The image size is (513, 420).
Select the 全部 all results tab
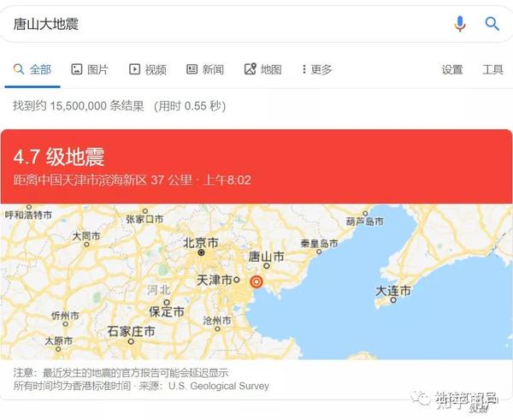[x=32, y=69]
